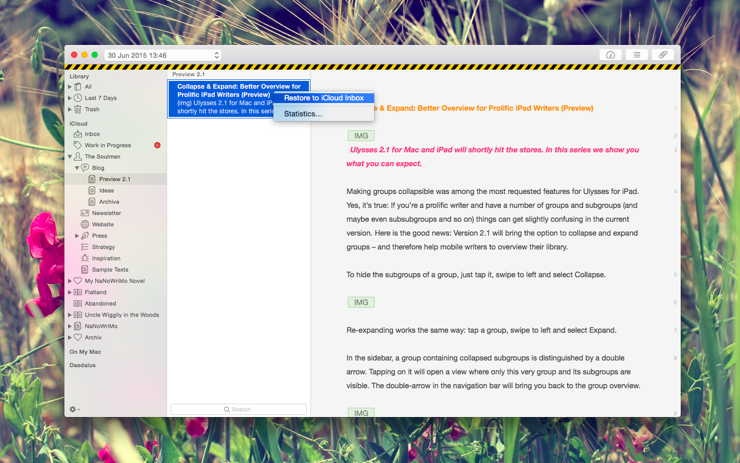This screenshot has width=740, height=463.
Task: Click the 'In the sidebar, a group' paragraph
Action: (493, 372)
